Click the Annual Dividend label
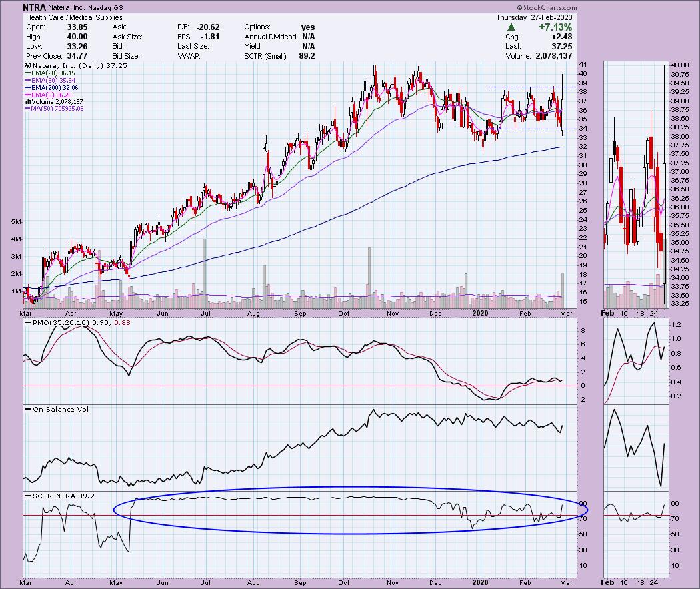 [x=271, y=37]
